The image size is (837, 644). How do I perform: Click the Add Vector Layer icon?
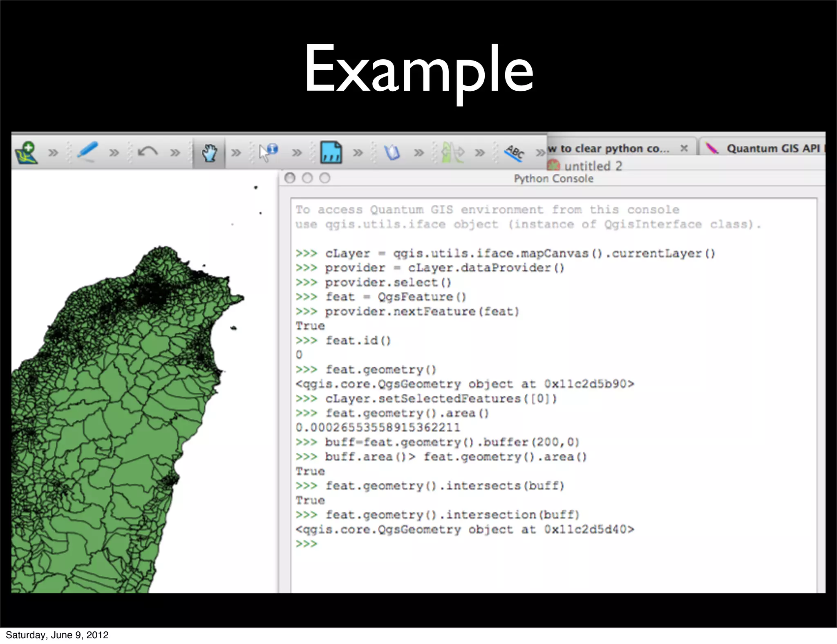pos(26,152)
